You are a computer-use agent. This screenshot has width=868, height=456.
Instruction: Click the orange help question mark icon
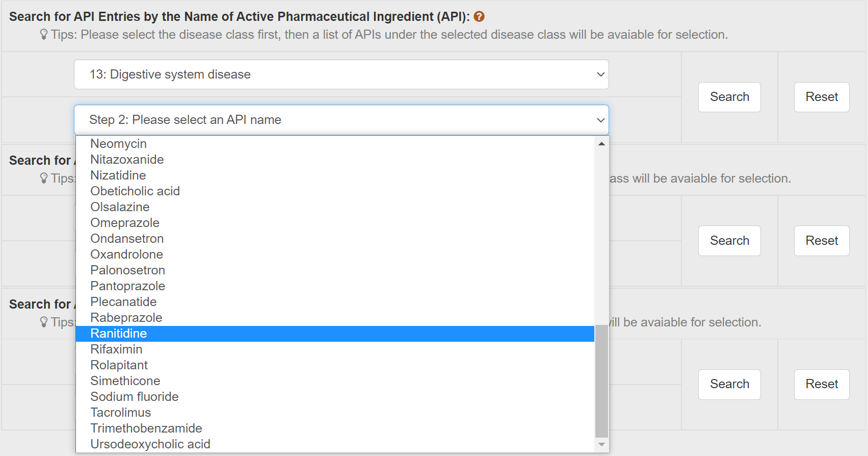(479, 17)
